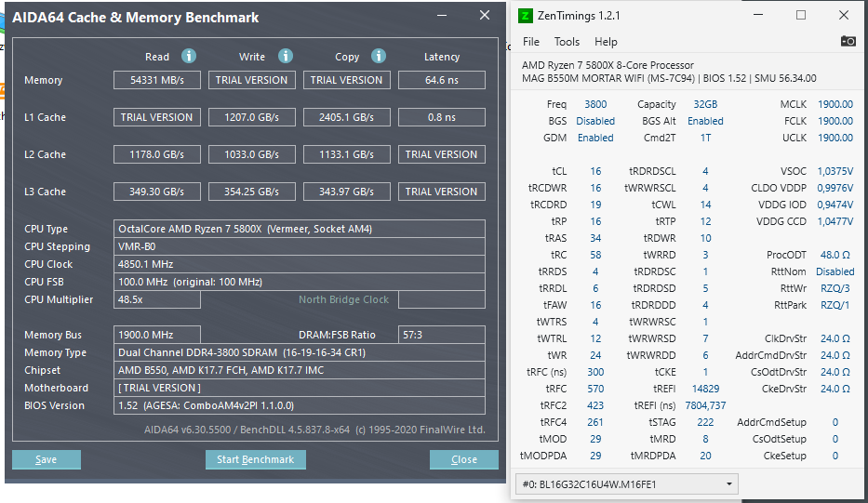
Task: Click the L3 Cache Copy value 343.97 GB/s
Action: (346, 192)
